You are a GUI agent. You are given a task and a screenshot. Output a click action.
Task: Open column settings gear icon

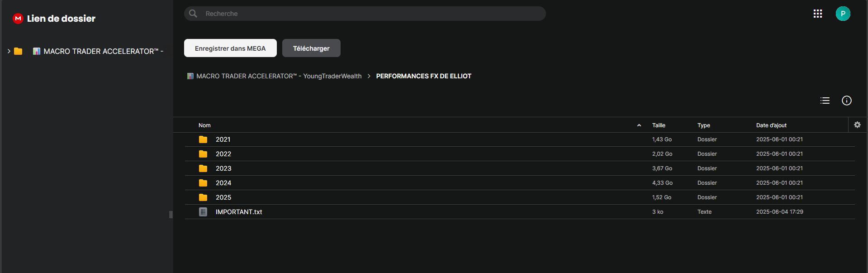coord(857,125)
